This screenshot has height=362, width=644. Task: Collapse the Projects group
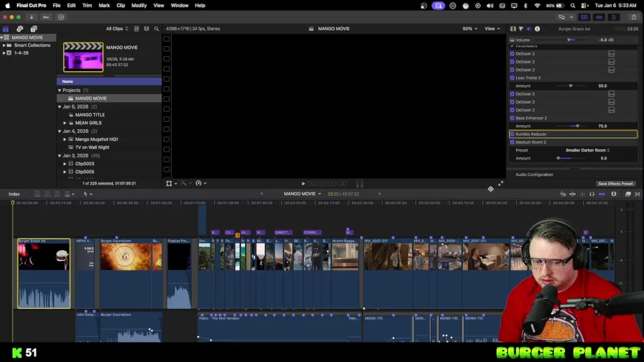click(59, 90)
